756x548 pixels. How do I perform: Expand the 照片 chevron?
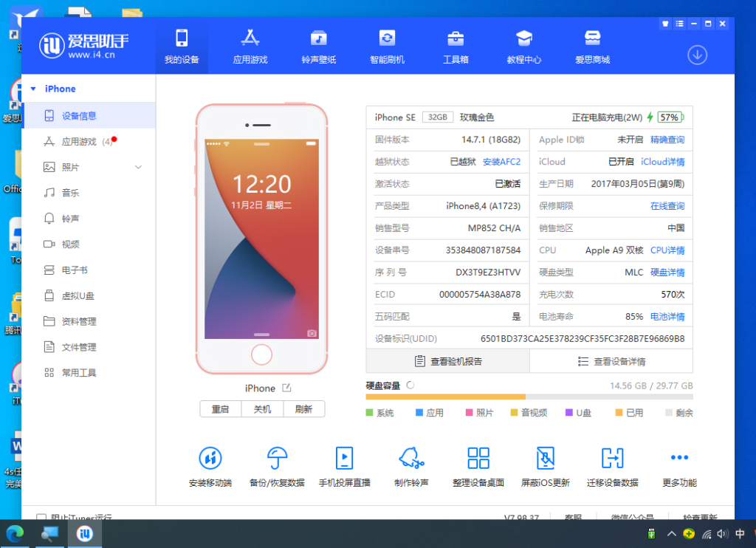[x=138, y=167]
